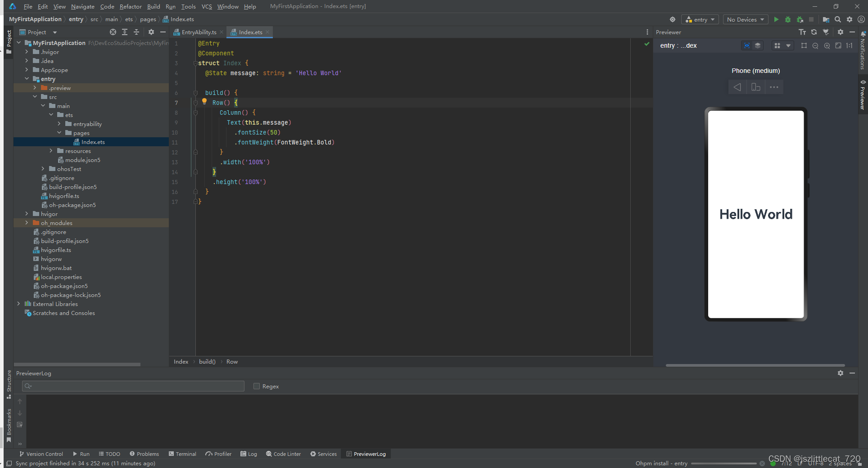Select opened file locate icon in Project panel
The width and height of the screenshot is (868, 468).
[x=113, y=32]
